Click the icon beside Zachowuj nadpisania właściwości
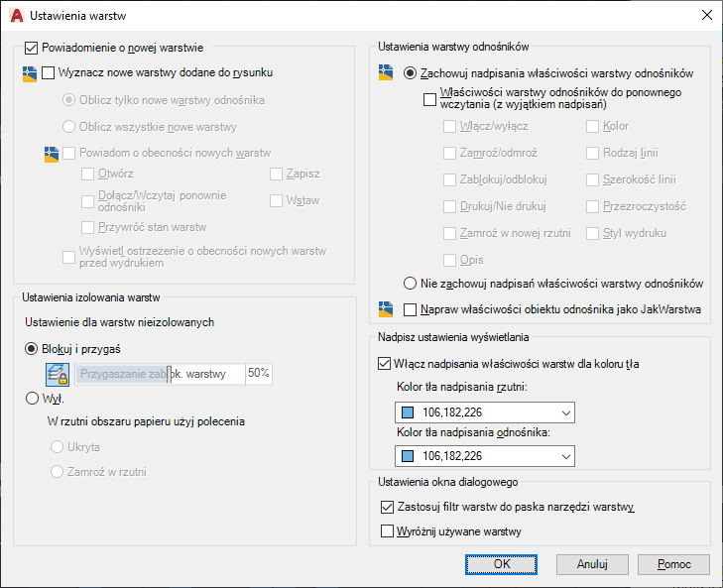The height and width of the screenshot is (588, 723). (x=387, y=72)
